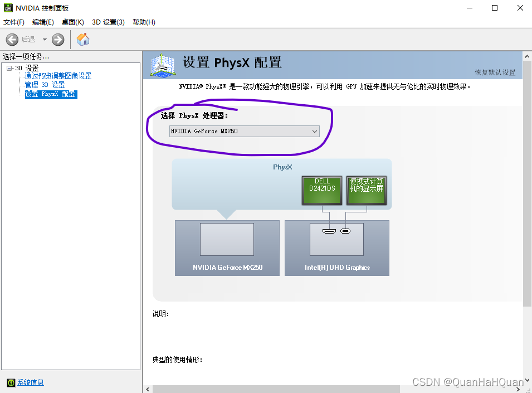Click the vertical scrollbar thumb
This screenshot has height=393, width=532.
527,183
